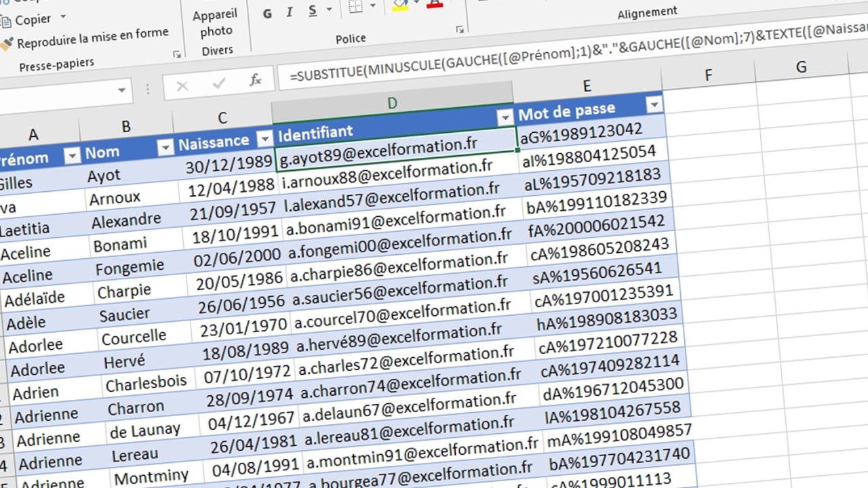
Task: Open the Insert Function fx dialog
Action: click(256, 81)
